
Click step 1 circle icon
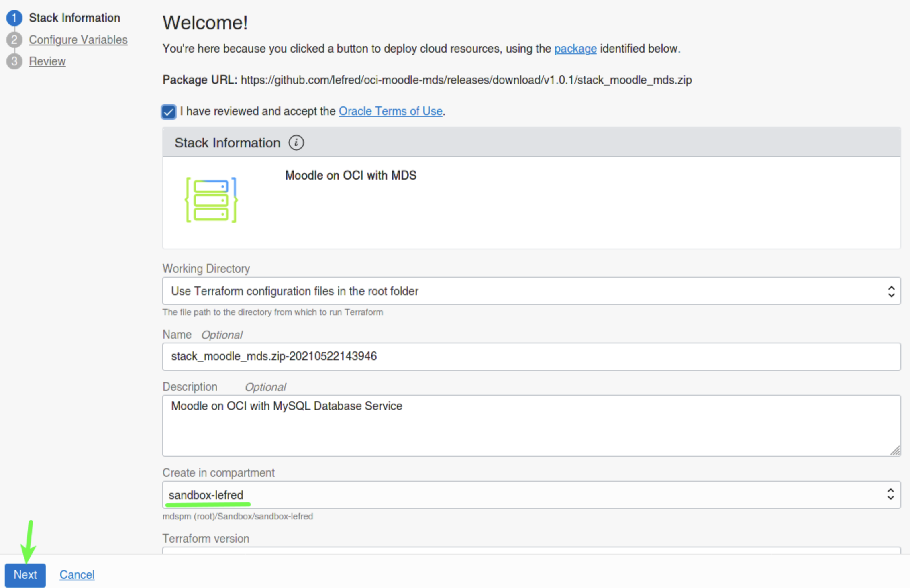[14, 18]
